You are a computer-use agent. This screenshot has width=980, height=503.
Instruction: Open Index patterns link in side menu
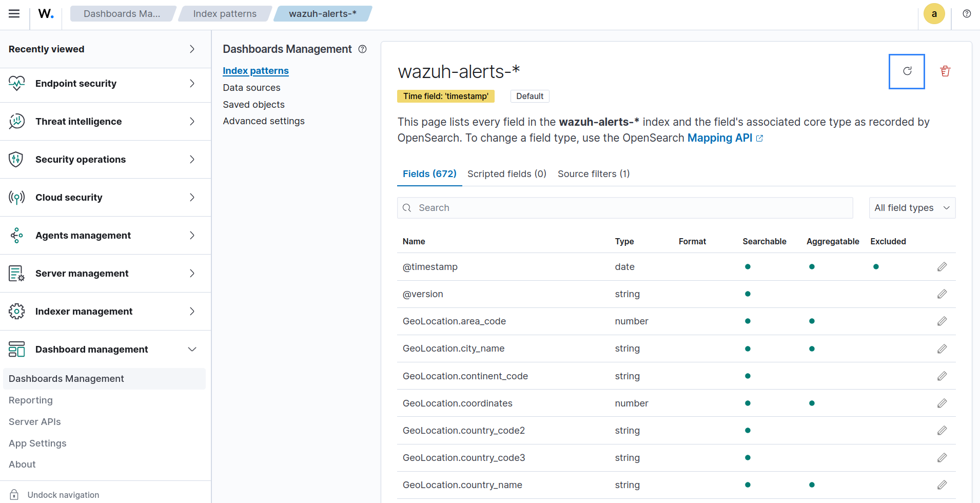256,71
